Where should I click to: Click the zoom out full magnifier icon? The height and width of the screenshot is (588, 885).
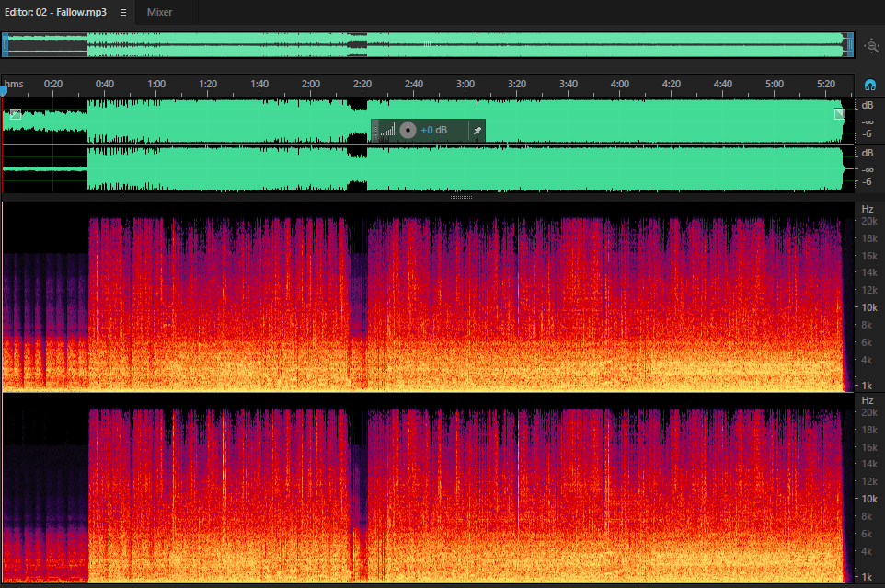click(871, 46)
